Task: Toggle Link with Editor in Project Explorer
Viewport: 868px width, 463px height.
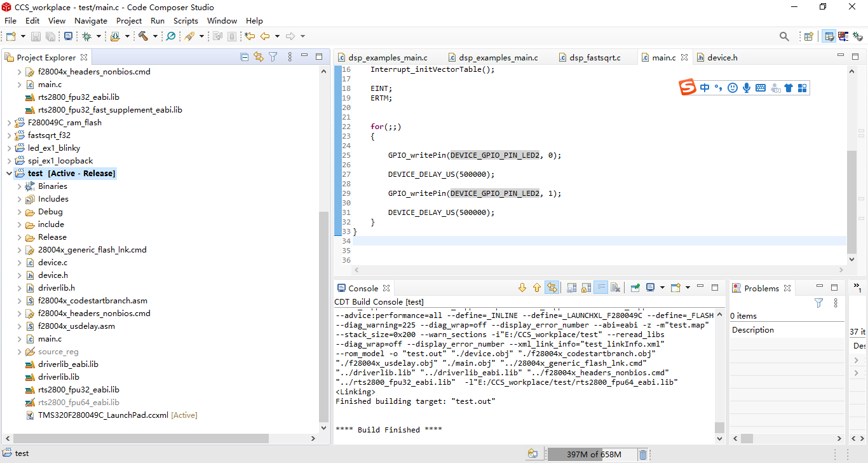Action: point(259,57)
